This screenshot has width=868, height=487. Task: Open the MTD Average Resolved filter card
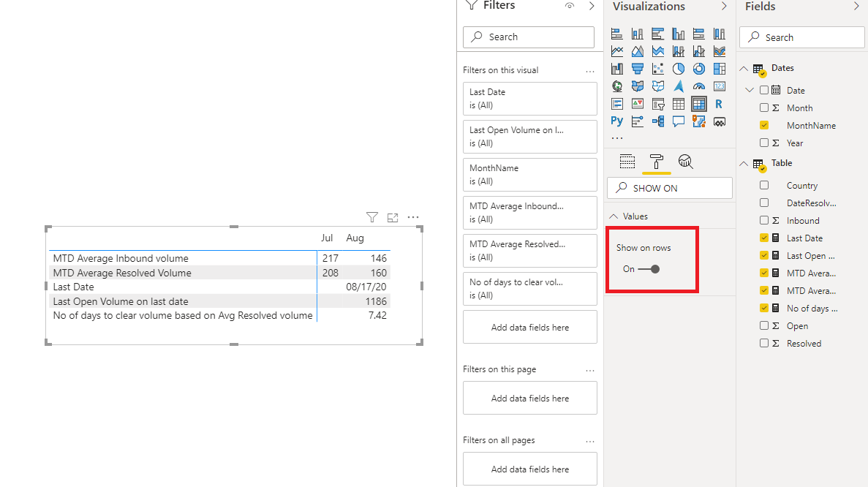529,251
